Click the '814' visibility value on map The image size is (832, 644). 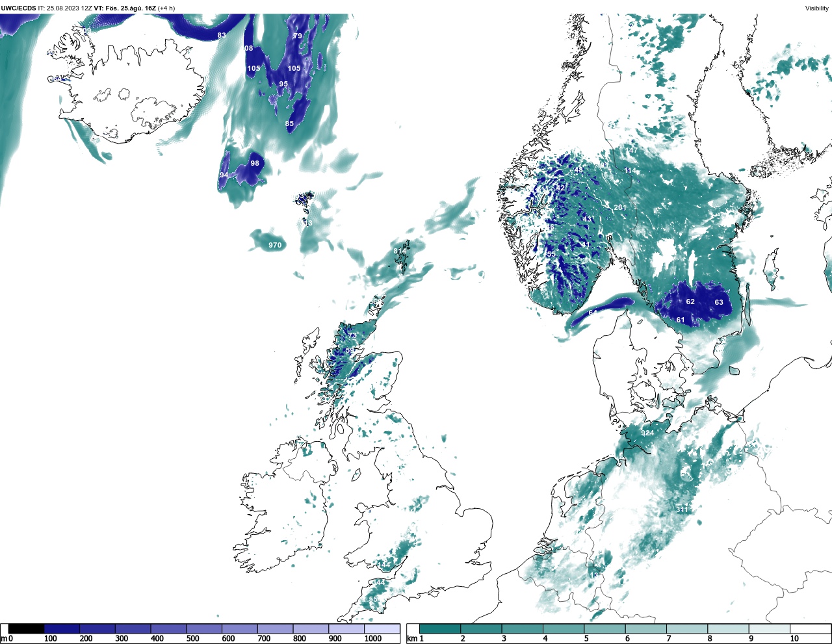(399, 251)
